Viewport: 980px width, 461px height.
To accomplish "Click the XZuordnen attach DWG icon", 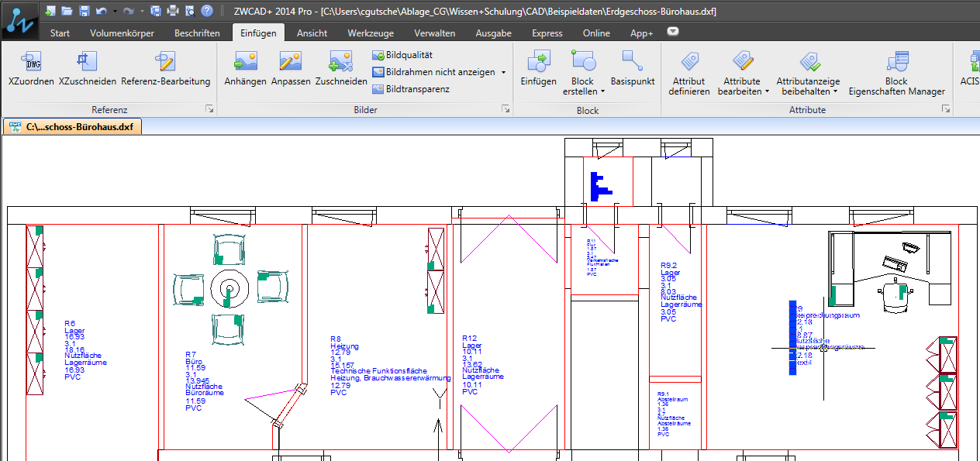I will point(31,62).
